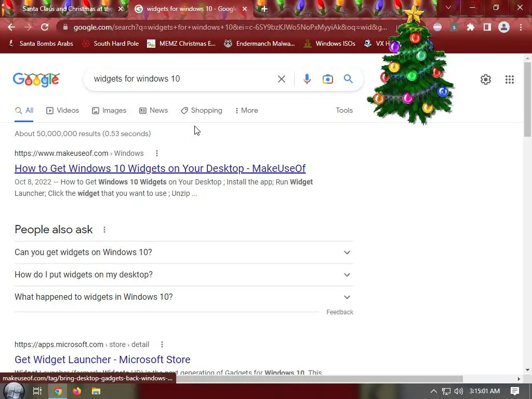Open Get Widget Launcher - Microsoft Store
The image size is (532, 399).
[102, 360]
